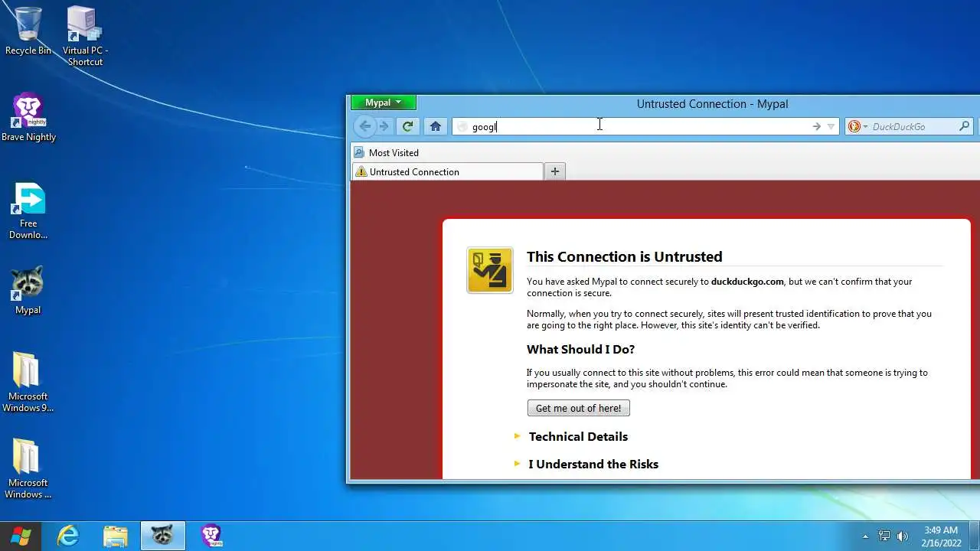Select the Microsoft Windows 9... folder
This screenshot has height=551, width=980.
tap(28, 382)
